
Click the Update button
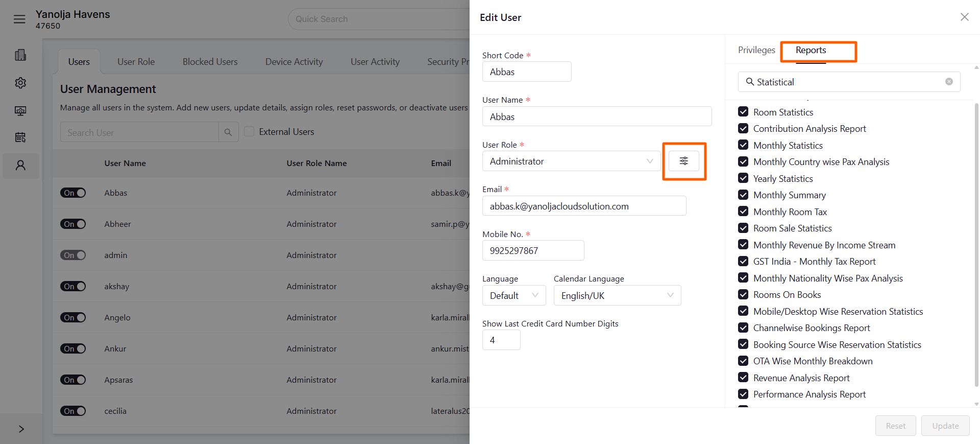(x=945, y=426)
